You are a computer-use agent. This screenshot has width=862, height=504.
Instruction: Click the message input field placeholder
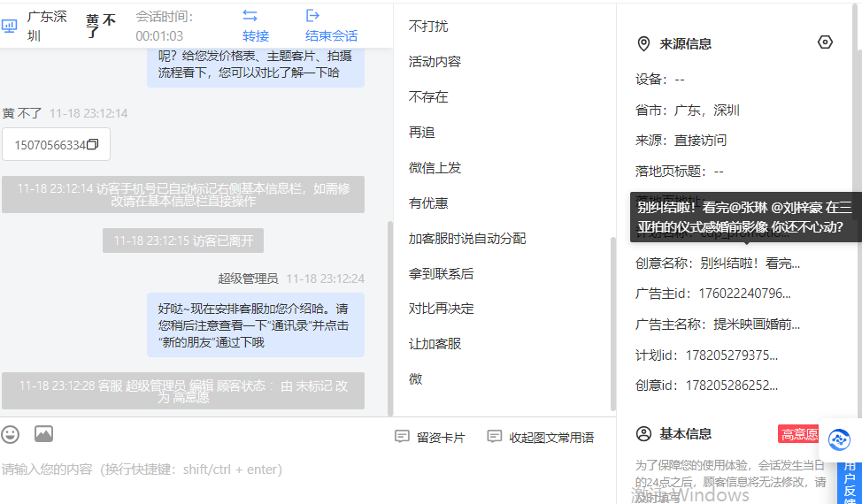(142, 470)
